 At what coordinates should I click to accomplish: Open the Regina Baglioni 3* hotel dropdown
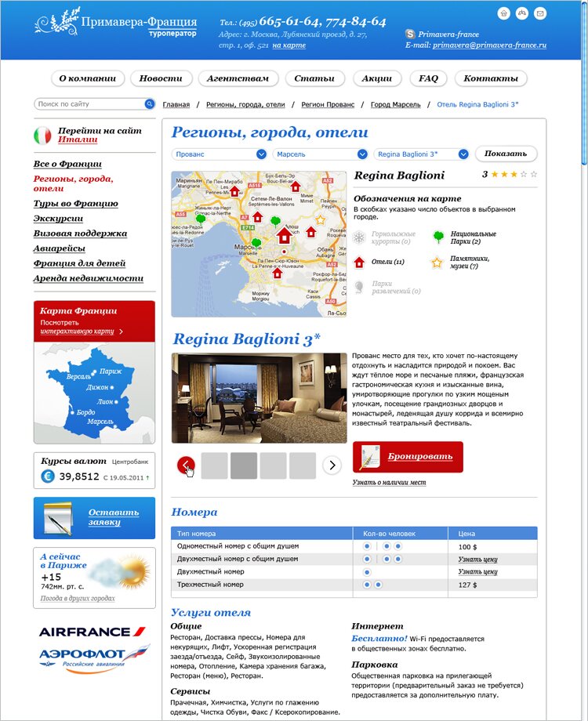pos(422,154)
